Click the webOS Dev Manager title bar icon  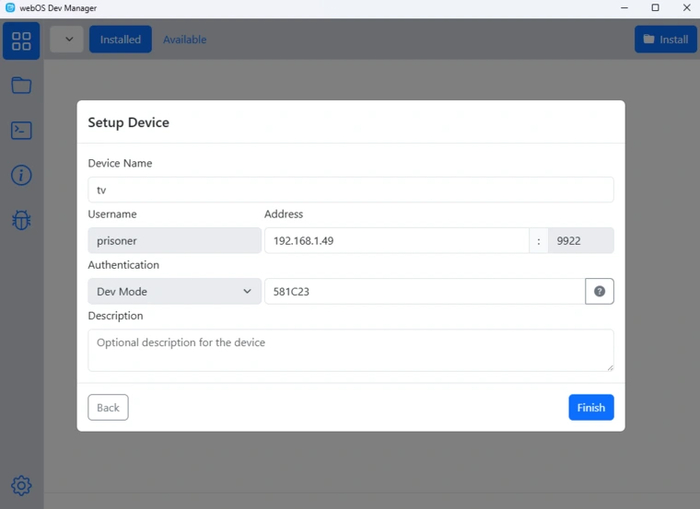pyautogui.click(x=10, y=8)
